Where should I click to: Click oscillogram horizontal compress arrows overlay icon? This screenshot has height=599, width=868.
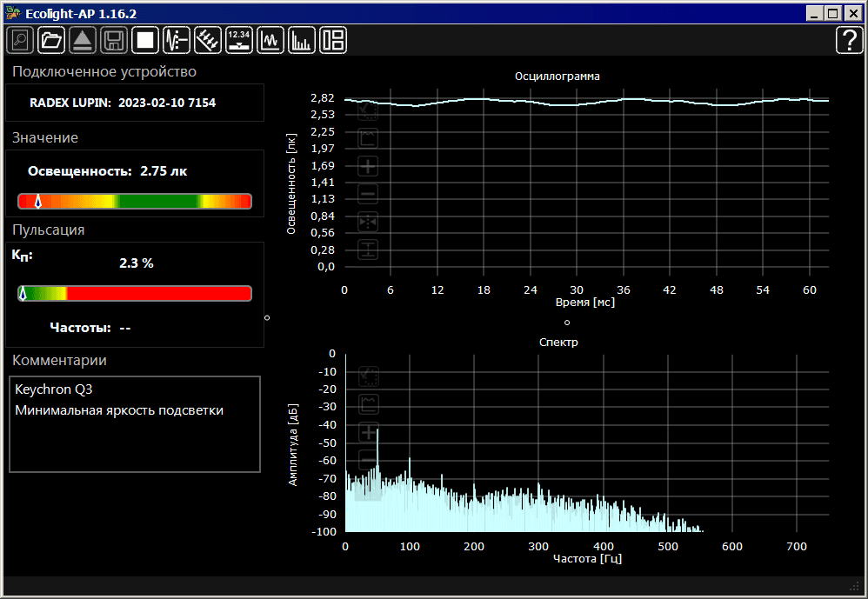(x=368, y=223)
